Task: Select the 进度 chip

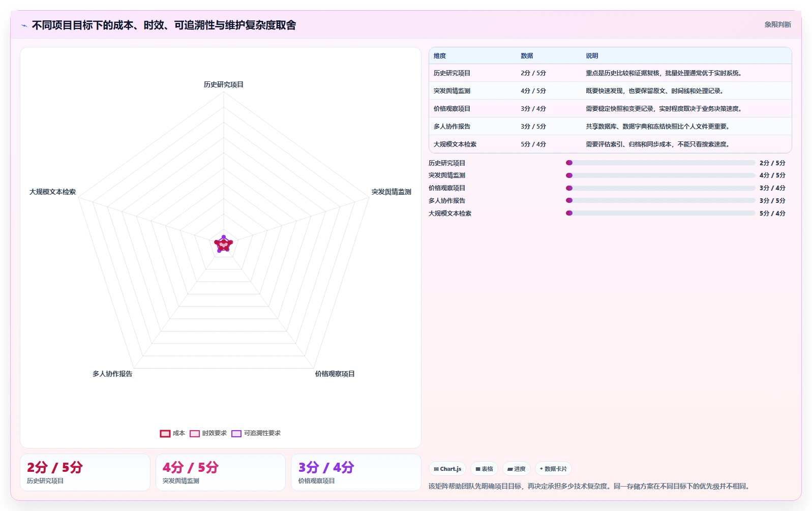Action: (x=517, y=469)
